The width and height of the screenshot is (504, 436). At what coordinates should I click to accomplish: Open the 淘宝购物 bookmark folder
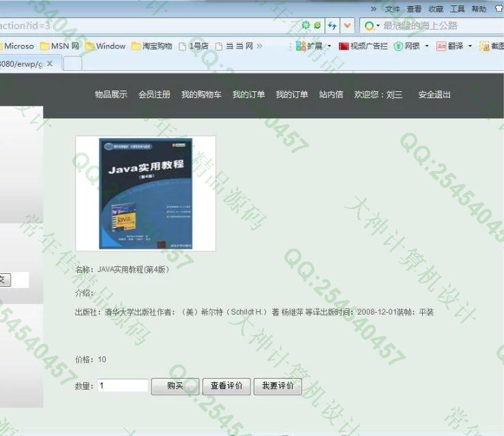pyautogui.click(x=152, y=46)
